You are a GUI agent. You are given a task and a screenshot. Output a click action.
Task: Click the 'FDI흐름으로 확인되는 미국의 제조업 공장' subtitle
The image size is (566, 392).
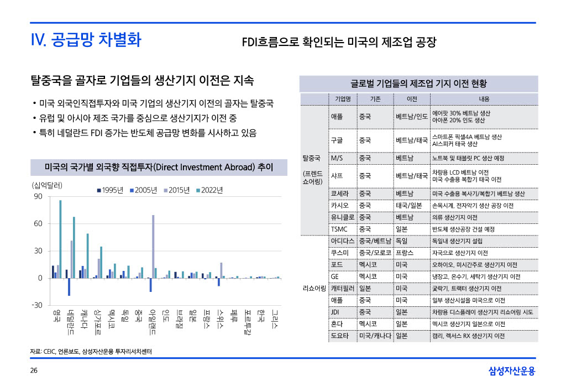pyautogui.click(x=339, y=42)
